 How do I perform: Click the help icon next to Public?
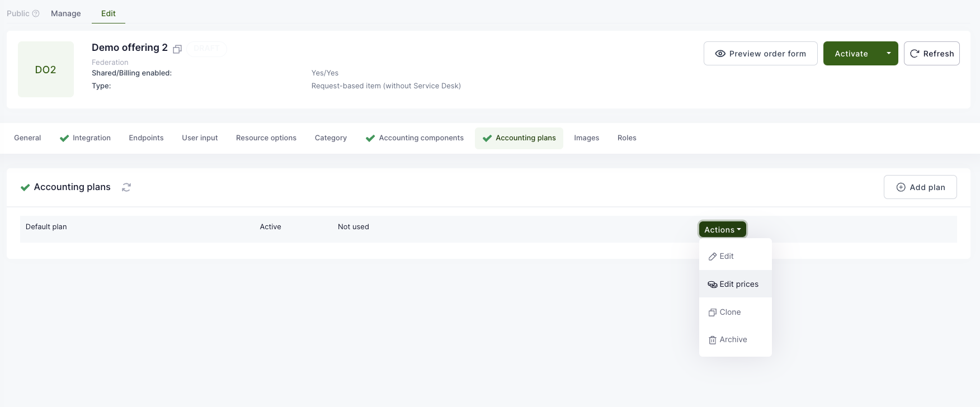point(36,13)
